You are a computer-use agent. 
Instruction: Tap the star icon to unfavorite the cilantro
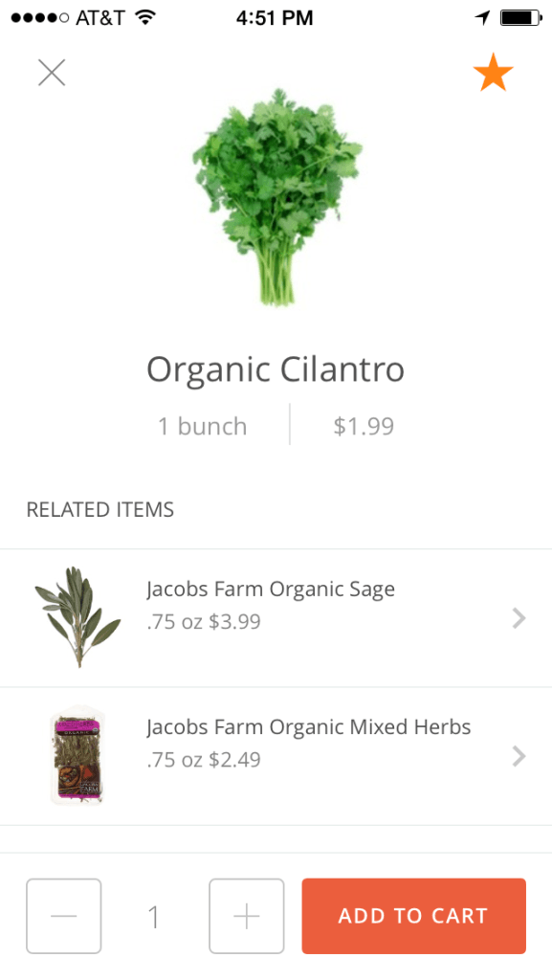(x=494, y=72)
